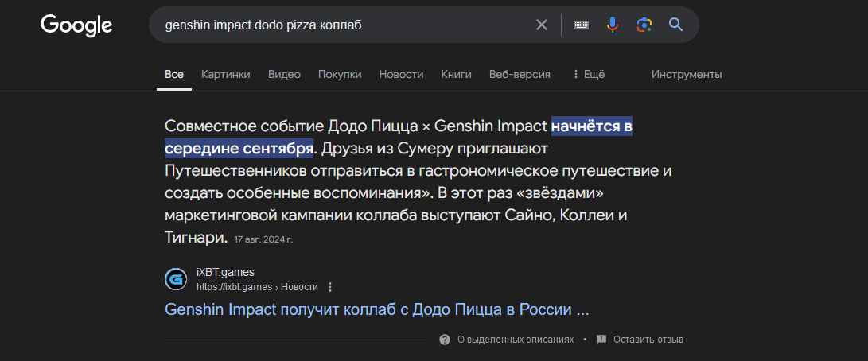Clear the search query with X

542,25
